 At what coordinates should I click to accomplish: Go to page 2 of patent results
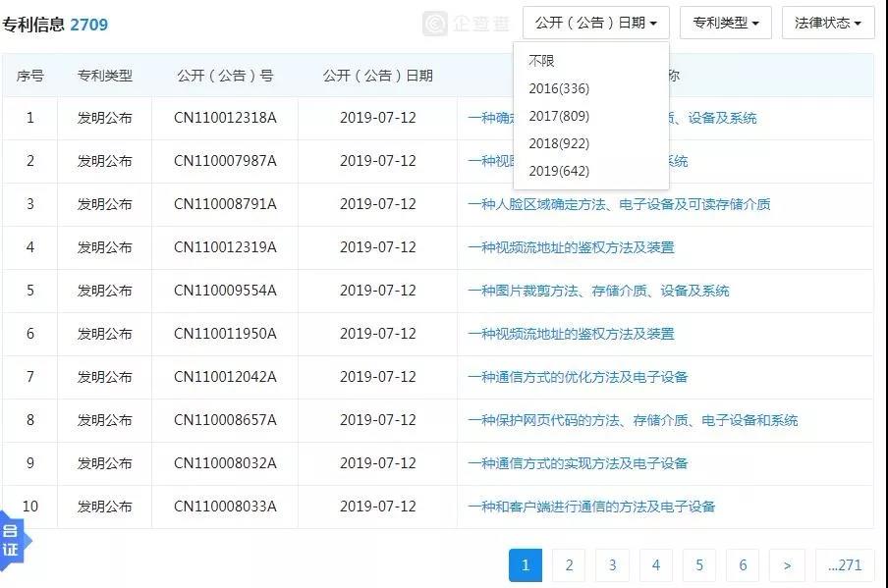[x=569, y=565]
